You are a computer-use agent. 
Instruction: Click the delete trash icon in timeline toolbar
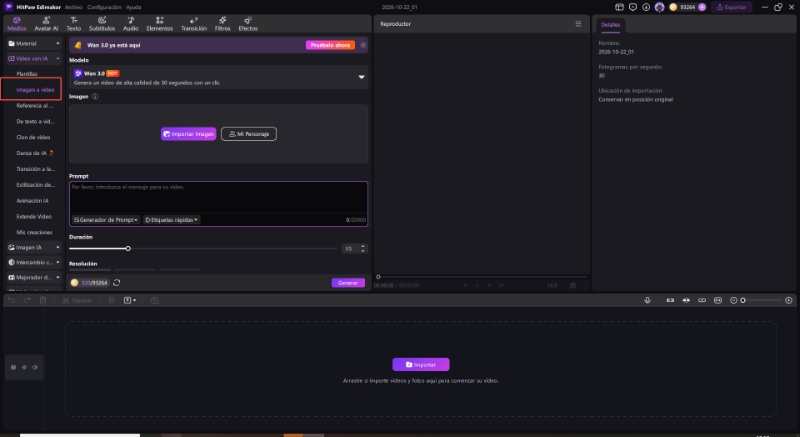(x=43, y=300)
